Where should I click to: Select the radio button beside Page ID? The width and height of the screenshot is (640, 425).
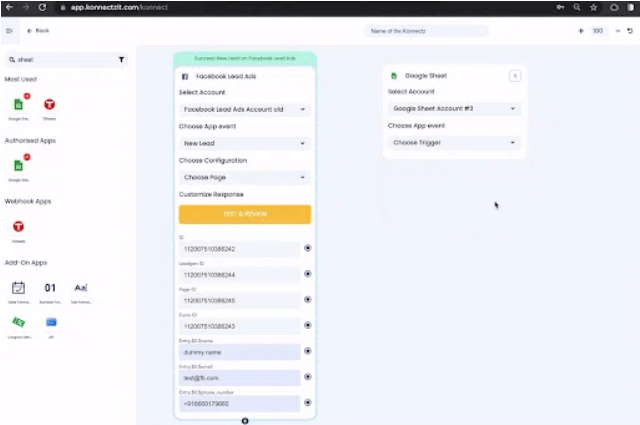(x=308, y=299)
